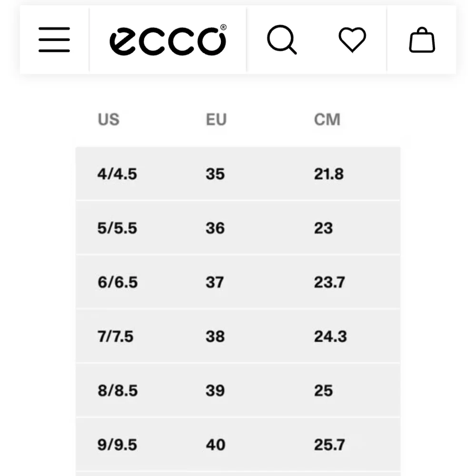Screen dimensions: 476x476
Task: Open the search magnifier icon
Action: pyautogui.click(x=282, y=40)
